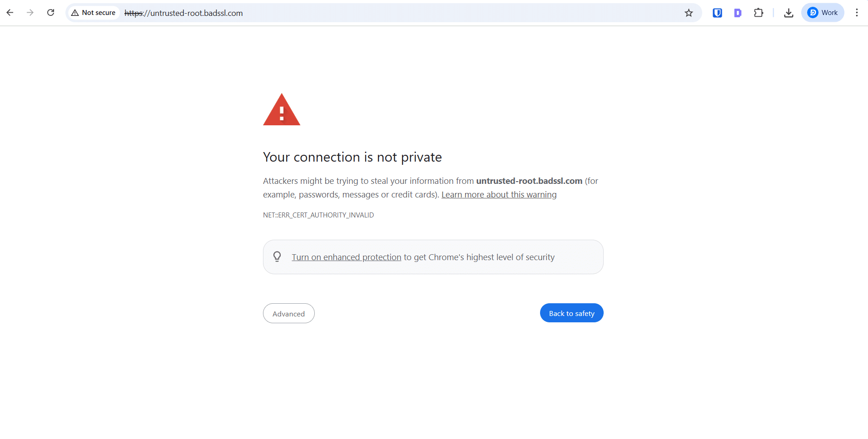
Task: Follow Turn on enhanced protection link
Action: [347, 257]
